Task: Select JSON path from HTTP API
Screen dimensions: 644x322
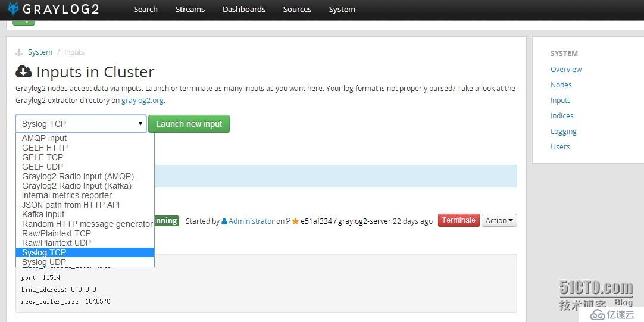Action: (85, 205)
